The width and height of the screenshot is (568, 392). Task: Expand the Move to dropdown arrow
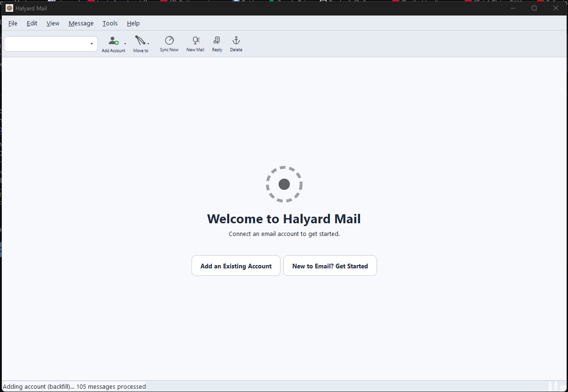coord(148,44)
